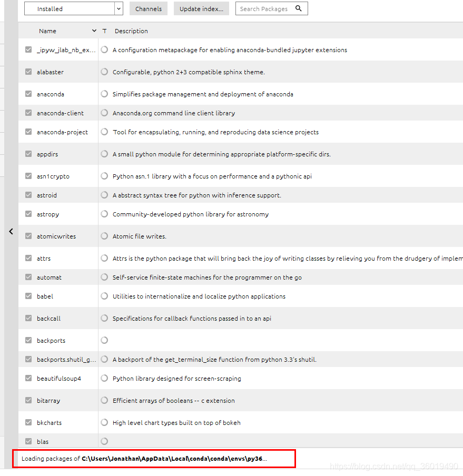Click the type circle icon for atomicwrites
Image resolution: width=463 pixels, height=476 pixels.
tap(104, 236)
